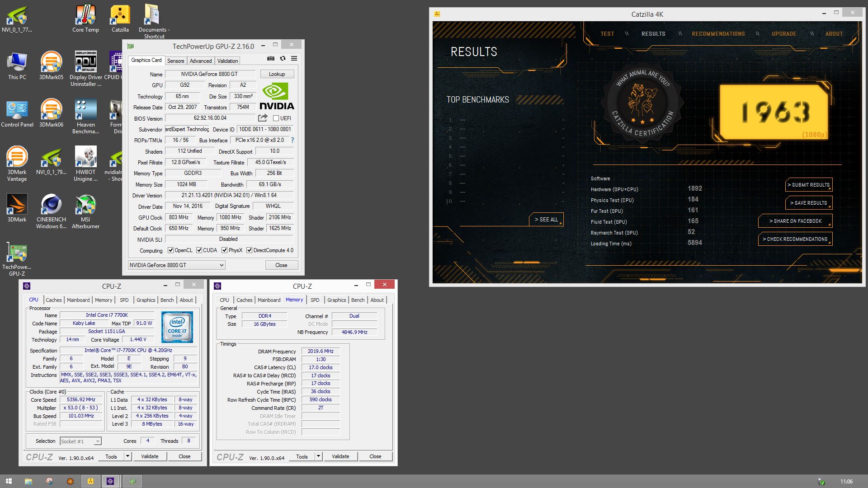Expand Tools dropdown arrow in left CPU-Z
This screenshot has height=488, width=868.
(x=127, y=456)
